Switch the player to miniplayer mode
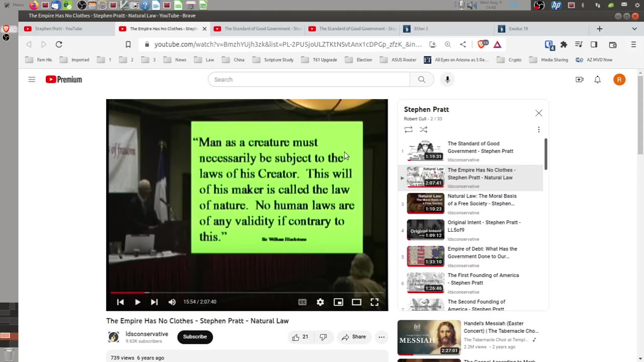 339,302
